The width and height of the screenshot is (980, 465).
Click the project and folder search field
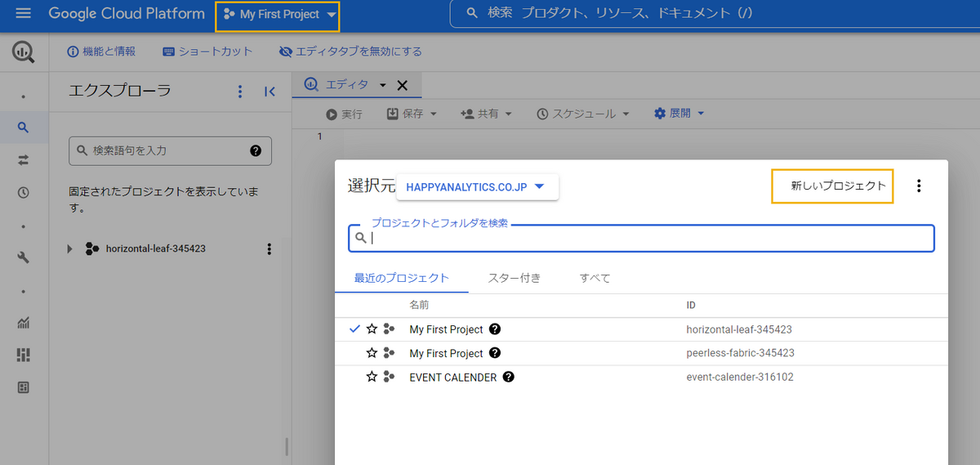tap(641, 238)
